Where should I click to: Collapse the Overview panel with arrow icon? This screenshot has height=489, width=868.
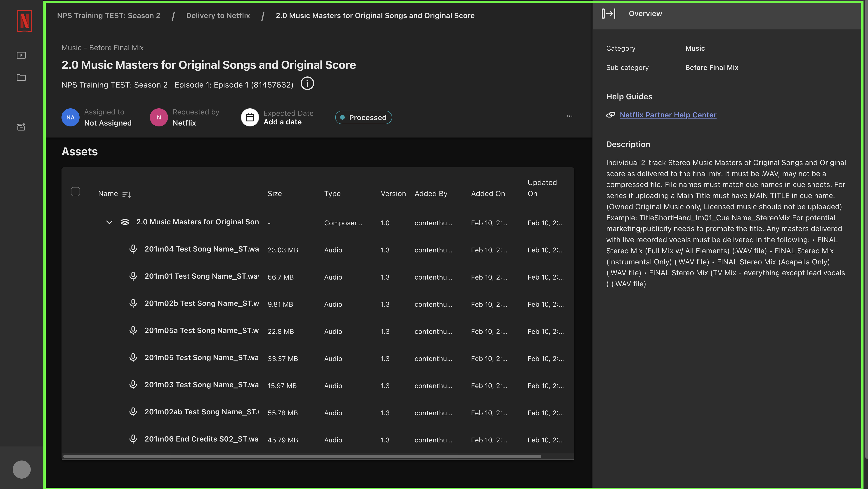click(x=609, y=14)
